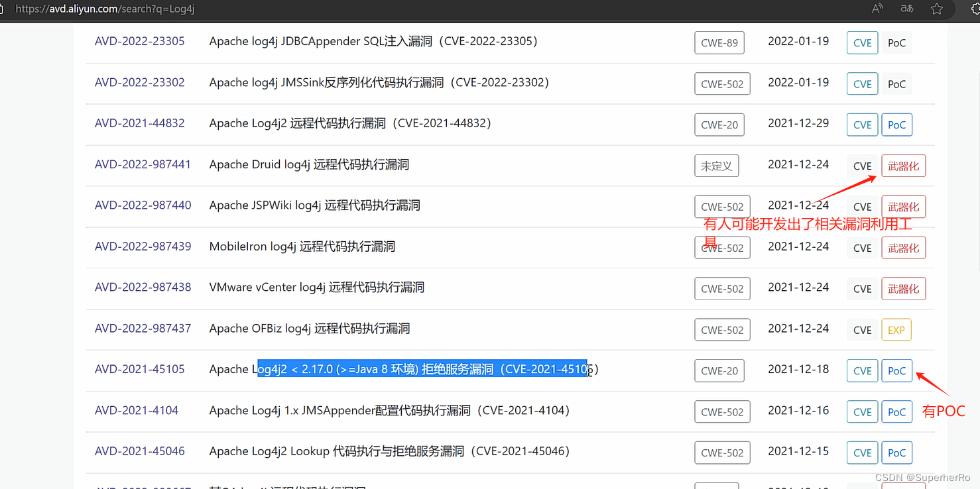The height and width of the screenshot is (489, 980).
Task: Click date 2021-12-15 in AVD-2021-45046 row
Action: tap(798, 451)
